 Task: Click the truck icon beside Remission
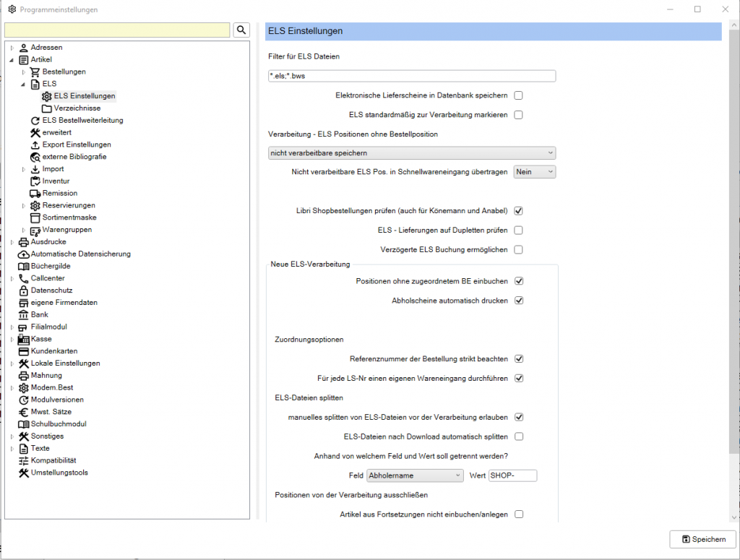(35, 194)
